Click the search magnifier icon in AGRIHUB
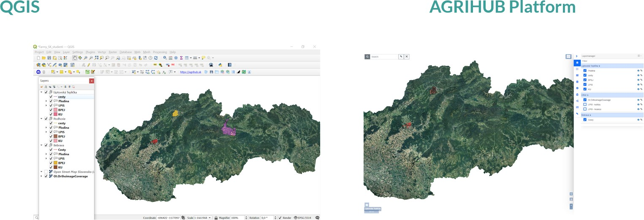This screenshot has width=644, height=220. click(367, 56)
